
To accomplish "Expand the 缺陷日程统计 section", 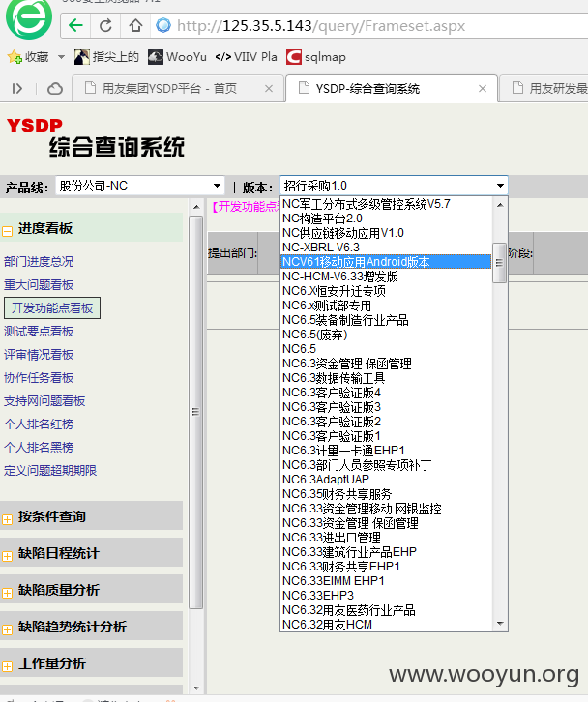I will coord(8,556).
